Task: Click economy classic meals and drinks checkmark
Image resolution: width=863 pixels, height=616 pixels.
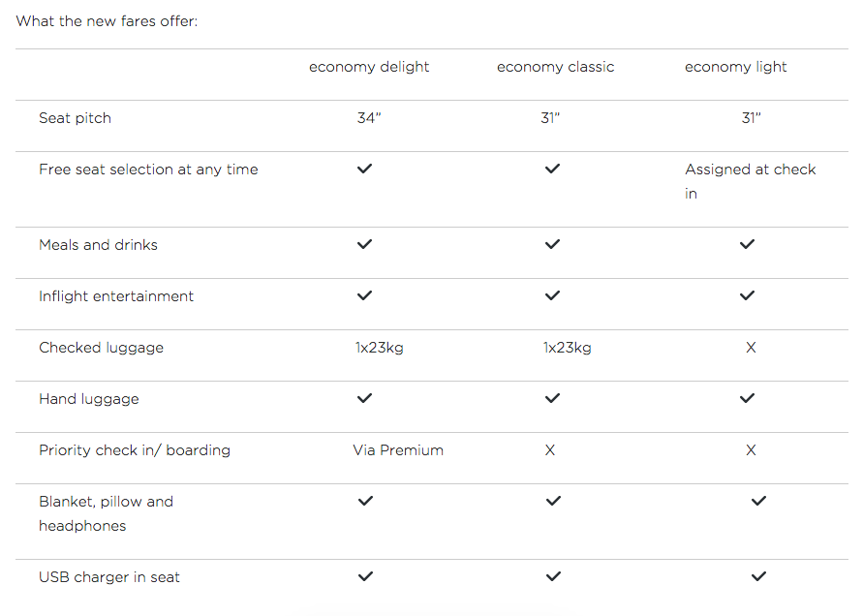Action: (552, 244)
